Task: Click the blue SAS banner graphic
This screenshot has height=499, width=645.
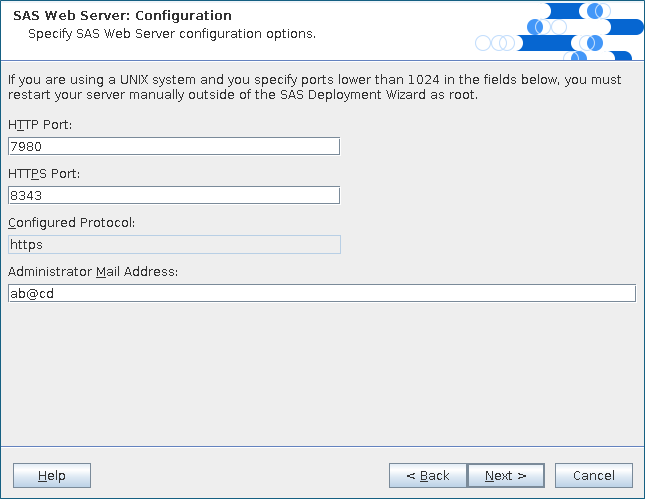Action: 560,30
